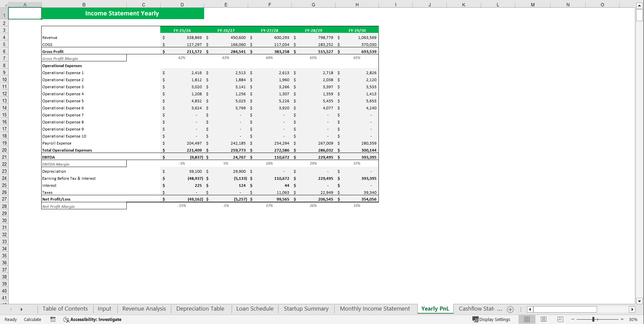Screen dimensions: 644x324
Task: Switch to the Table of Contents sheet
Action: click(x=65, y=309)
